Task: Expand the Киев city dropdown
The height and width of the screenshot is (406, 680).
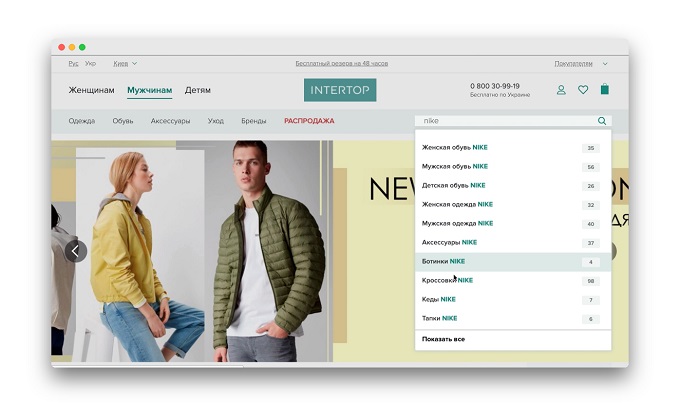Action: 125,63
